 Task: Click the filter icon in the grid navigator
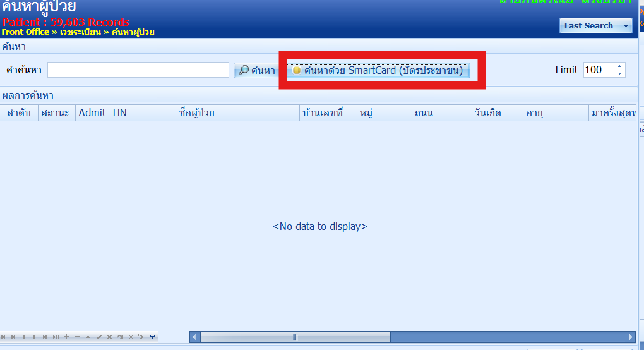pyautogui.click(x=152, y=337)
